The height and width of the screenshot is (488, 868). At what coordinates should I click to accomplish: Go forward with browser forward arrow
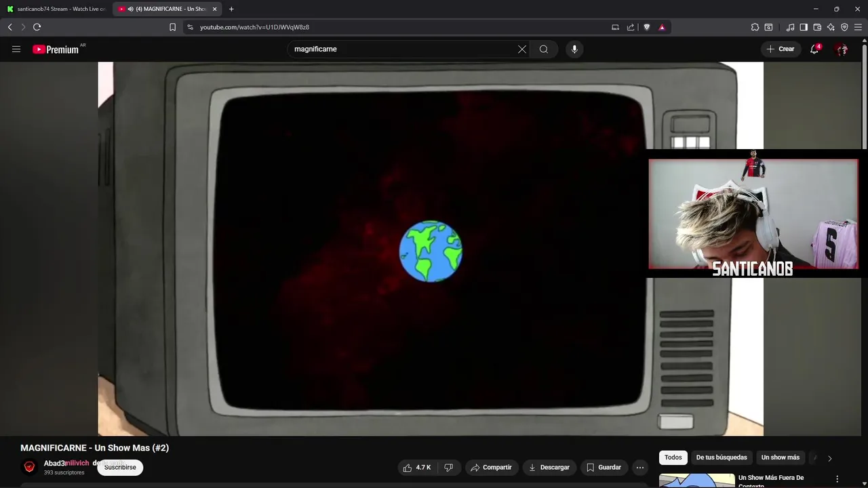click(x=22, y=27)
